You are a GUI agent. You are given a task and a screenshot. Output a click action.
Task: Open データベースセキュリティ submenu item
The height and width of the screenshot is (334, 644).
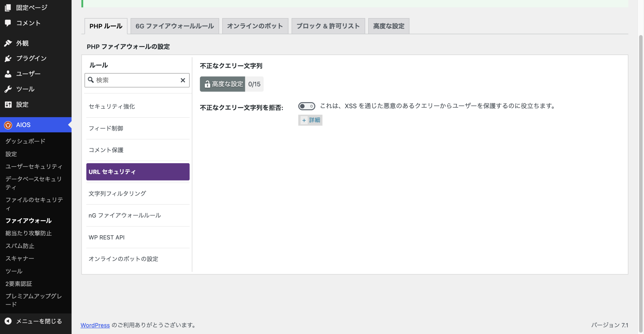(x=34, y=183)
